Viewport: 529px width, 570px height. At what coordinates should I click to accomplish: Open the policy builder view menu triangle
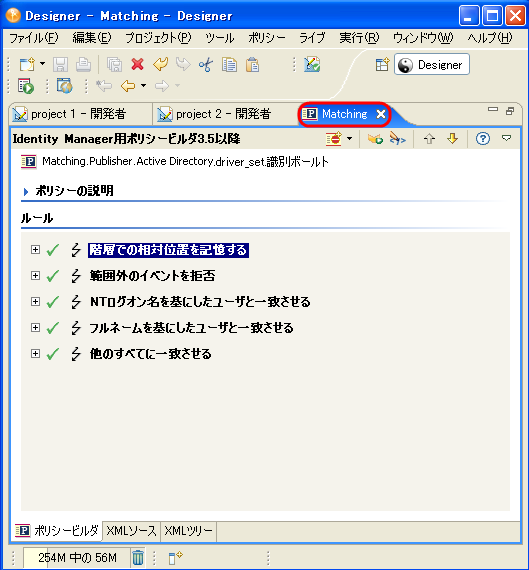[506, 138]
